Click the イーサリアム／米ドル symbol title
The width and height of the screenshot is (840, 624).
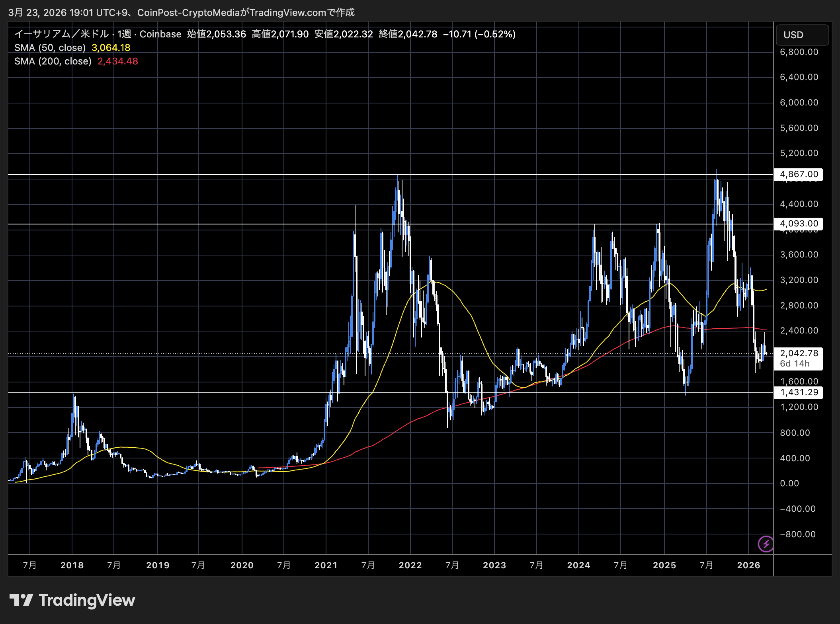pos(62,34)
